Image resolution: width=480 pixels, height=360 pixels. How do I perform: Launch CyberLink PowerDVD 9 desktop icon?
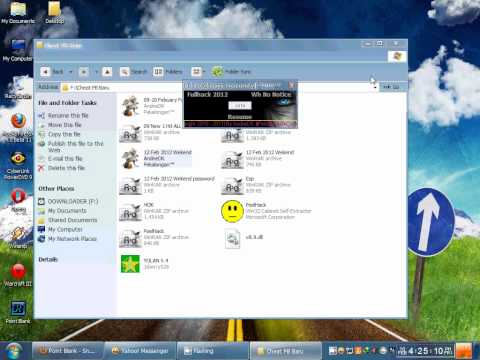(x=18, y=166)
